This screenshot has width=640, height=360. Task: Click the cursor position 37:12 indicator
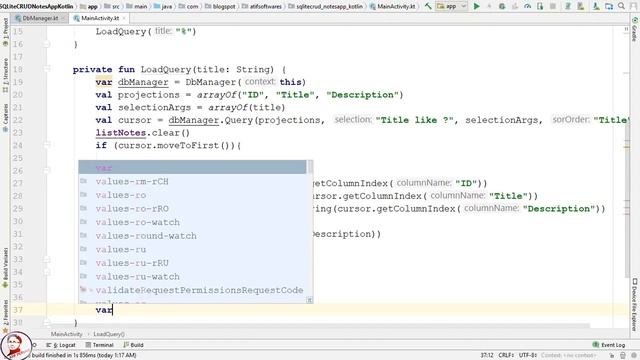(x=487, y=355)
